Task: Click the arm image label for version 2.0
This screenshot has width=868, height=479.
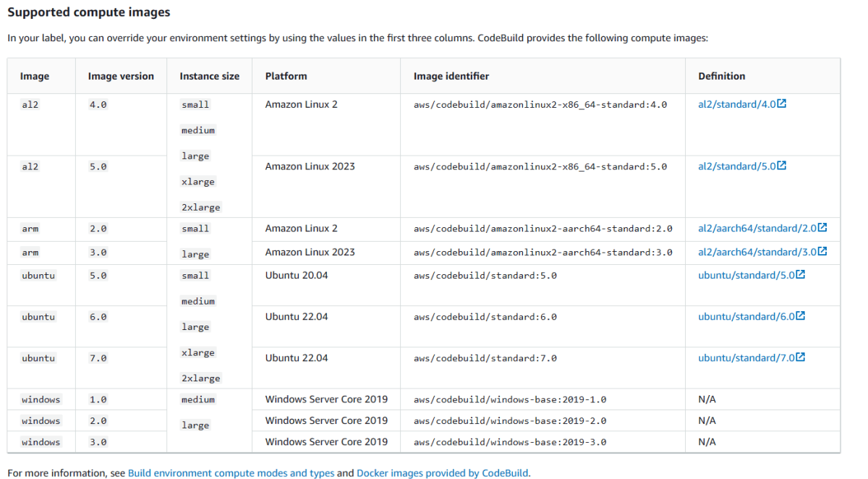Action: click(x=30, y=229)
